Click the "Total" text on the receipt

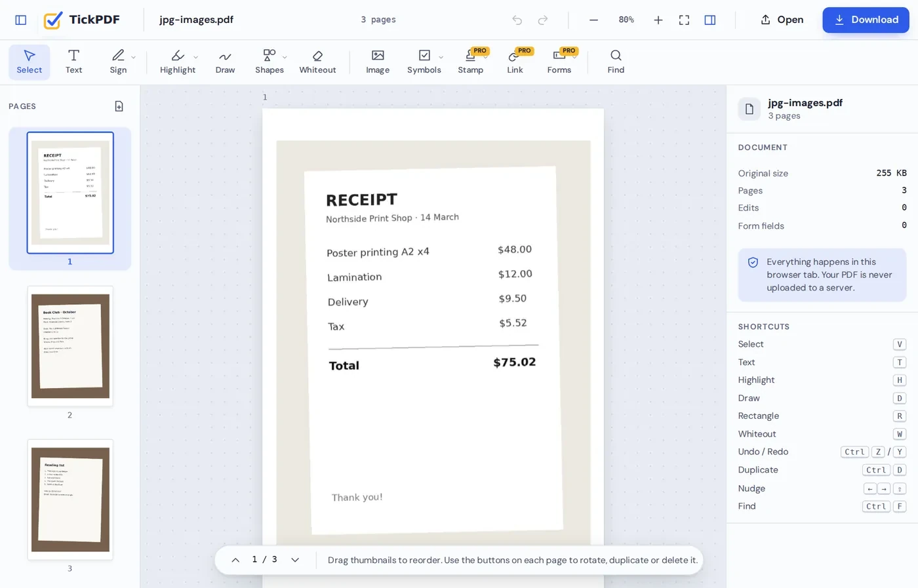pyautogui.click(x=344, y=366)
